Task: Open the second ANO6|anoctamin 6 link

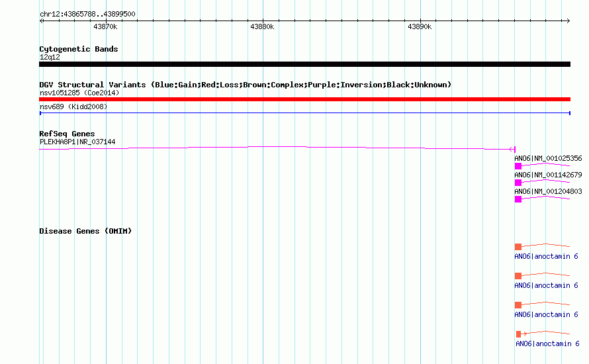Action: (x=546, y=285)
